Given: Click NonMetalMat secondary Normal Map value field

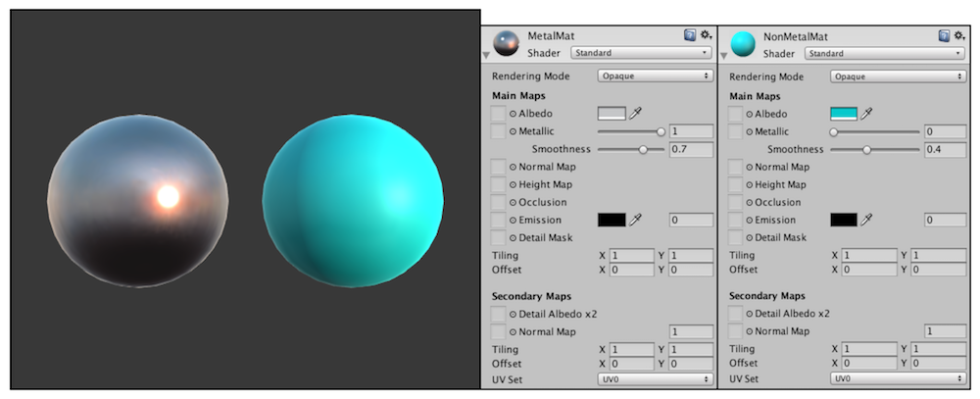Looking at the screenshot, I should click(x=946, y=331).
